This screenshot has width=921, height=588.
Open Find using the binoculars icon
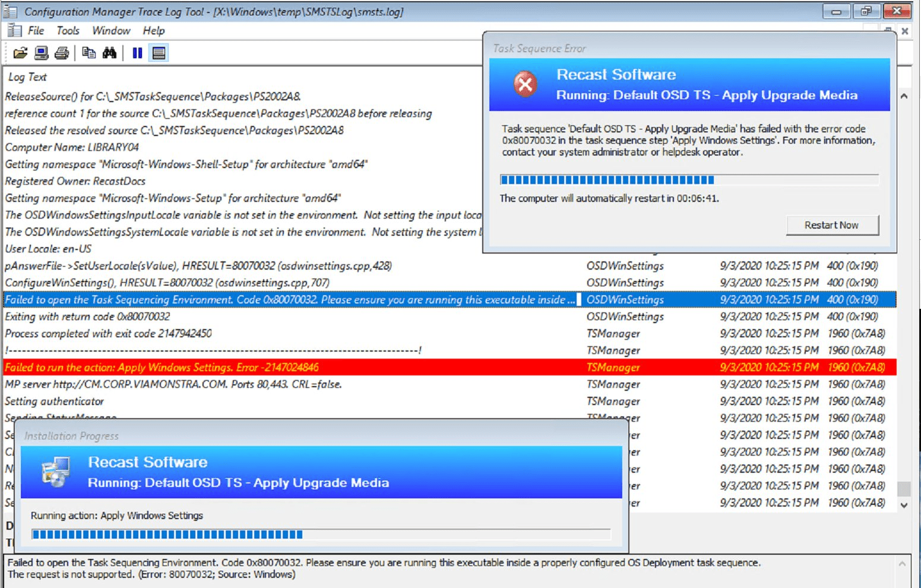tap(111, 52)
